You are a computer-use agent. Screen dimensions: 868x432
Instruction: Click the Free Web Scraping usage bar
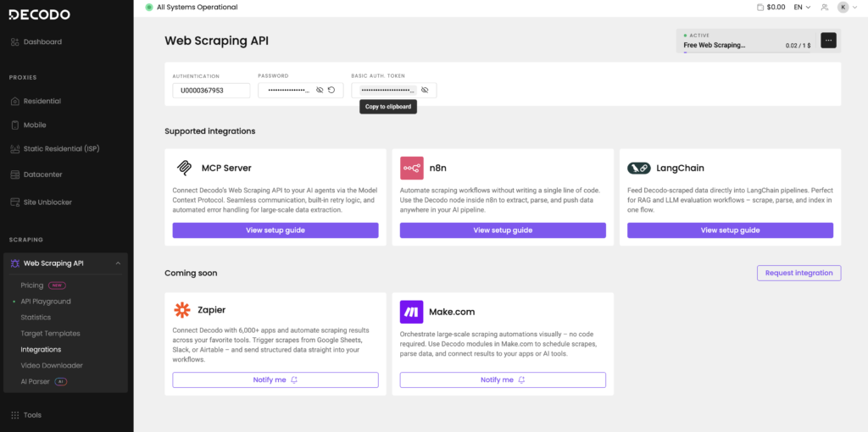[x=746, y=49]
